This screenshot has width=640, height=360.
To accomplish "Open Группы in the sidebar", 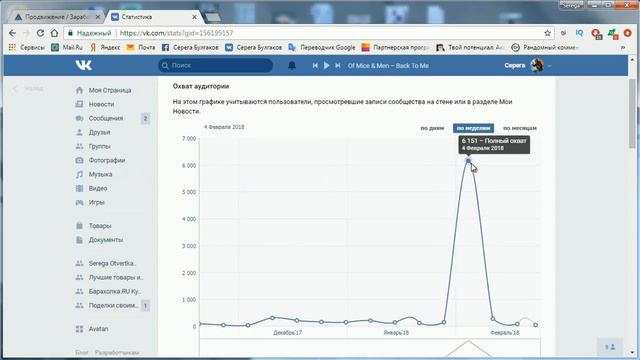I will pyautogui.click(x=99, y=146).
